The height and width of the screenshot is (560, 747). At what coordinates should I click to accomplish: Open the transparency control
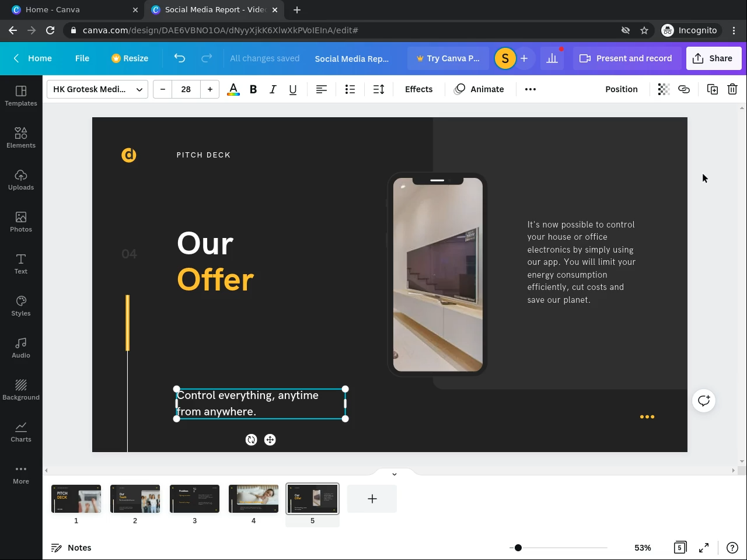(x=664, y=89)
